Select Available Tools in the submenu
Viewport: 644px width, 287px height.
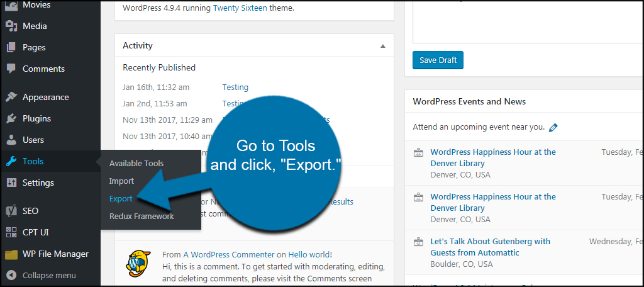[x=136, y=163]
